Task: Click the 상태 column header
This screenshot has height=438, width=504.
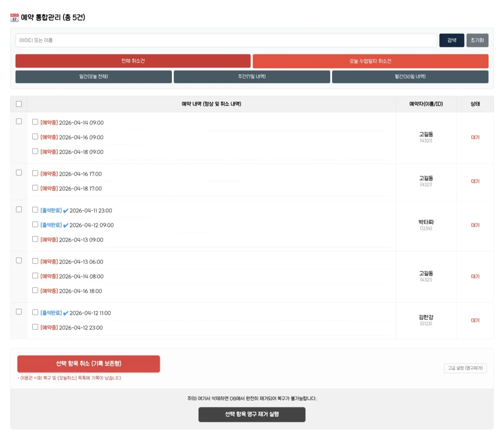Action: 475,104
